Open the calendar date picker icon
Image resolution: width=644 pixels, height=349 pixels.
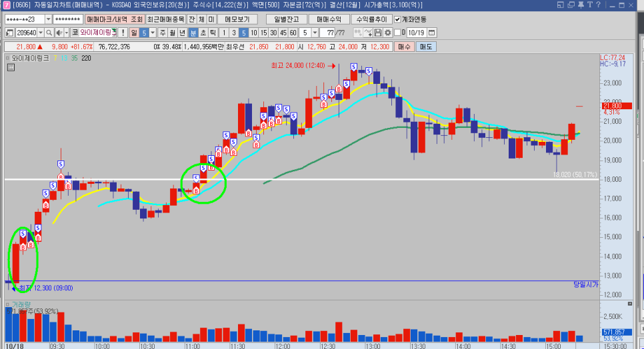click(x=431, y=33)
